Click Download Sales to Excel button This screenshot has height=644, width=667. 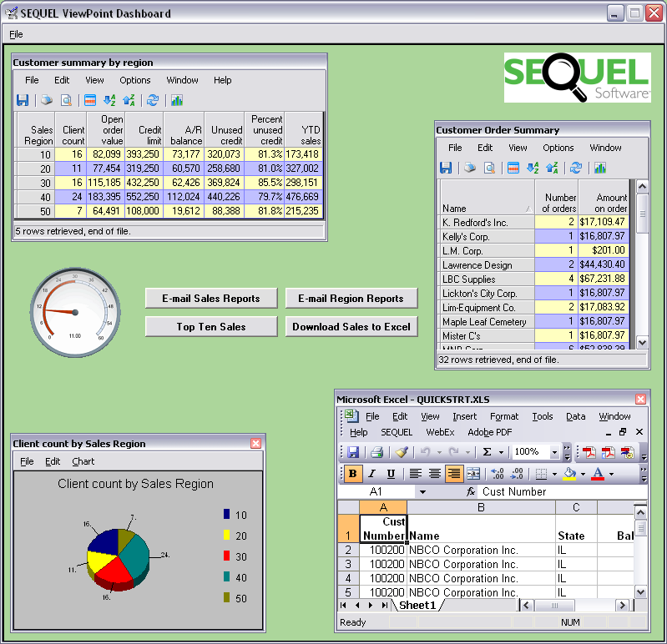click(x=351, y=326)
